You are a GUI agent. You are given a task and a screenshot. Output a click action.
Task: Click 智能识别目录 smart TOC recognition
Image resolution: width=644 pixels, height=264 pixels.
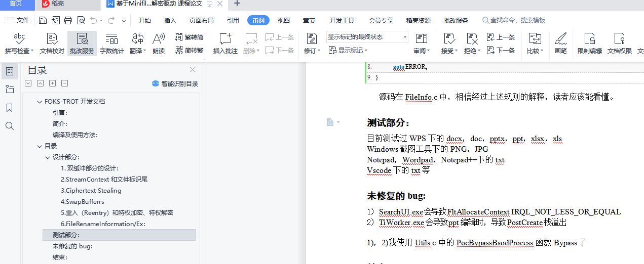coord(175,83)
